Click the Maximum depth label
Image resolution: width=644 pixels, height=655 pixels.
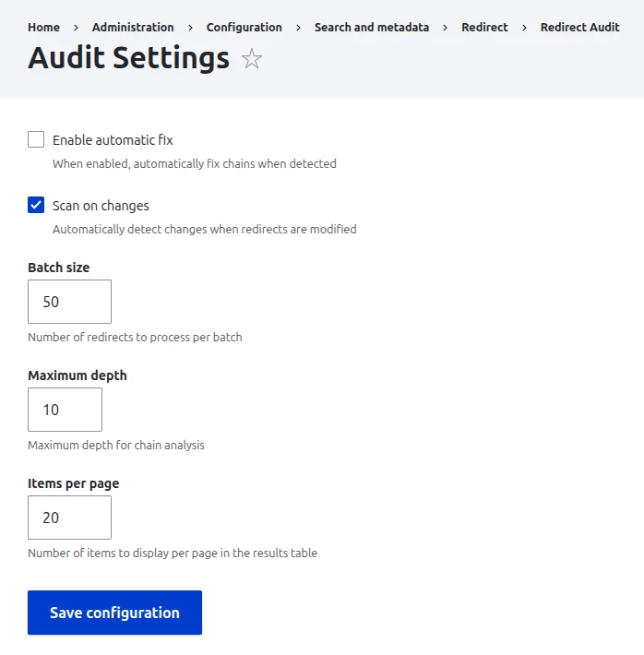pos(78,375)
